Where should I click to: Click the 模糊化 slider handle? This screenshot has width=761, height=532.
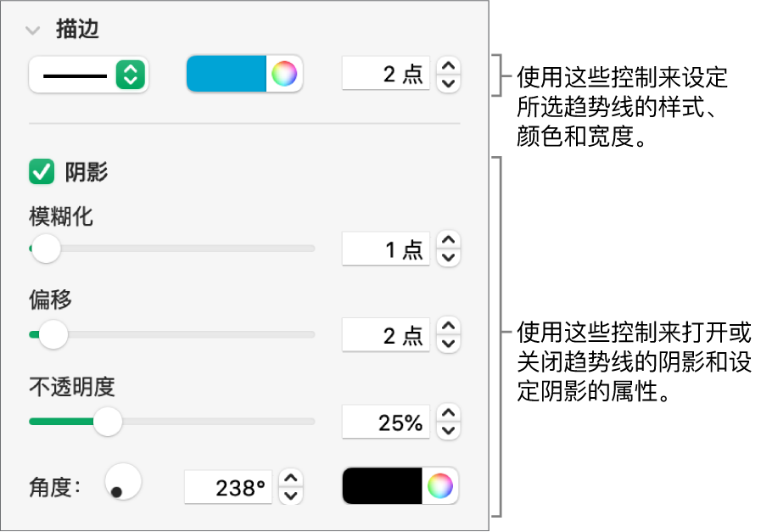pos(46,249)
